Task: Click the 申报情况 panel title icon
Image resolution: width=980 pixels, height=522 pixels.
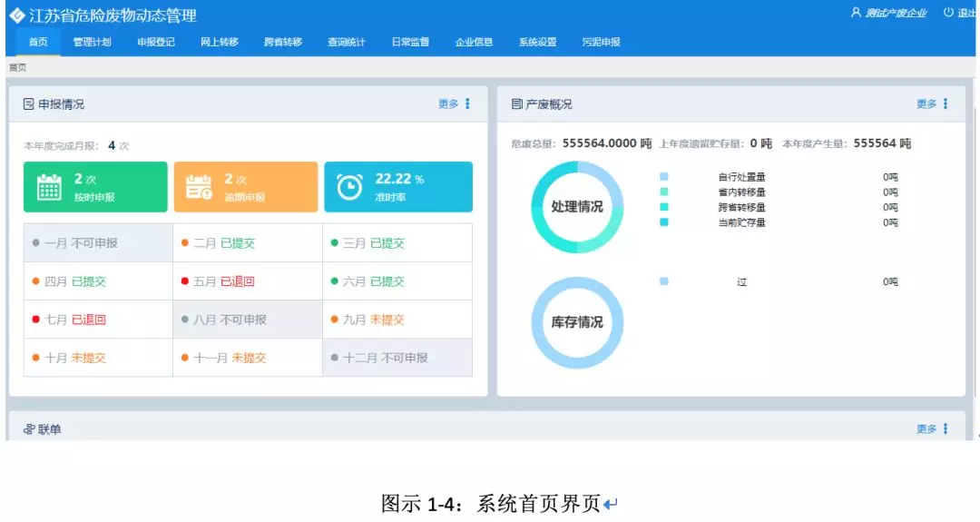Action: tap(28, 104)
